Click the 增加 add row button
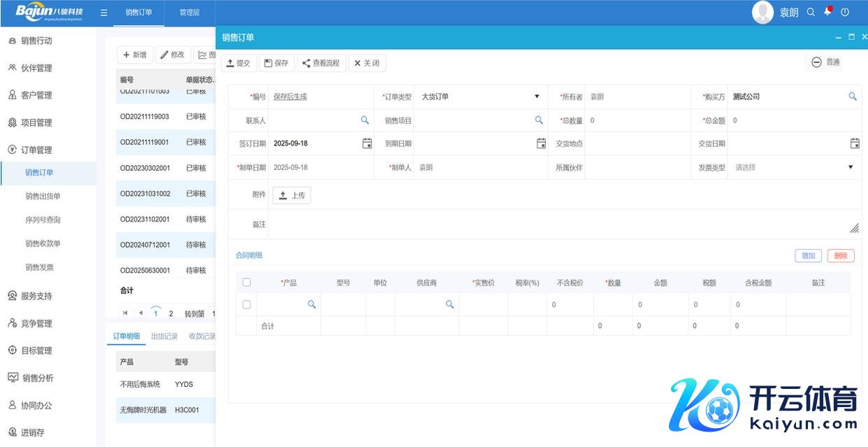The image size is (868, 447). click(x=808, y=256)
